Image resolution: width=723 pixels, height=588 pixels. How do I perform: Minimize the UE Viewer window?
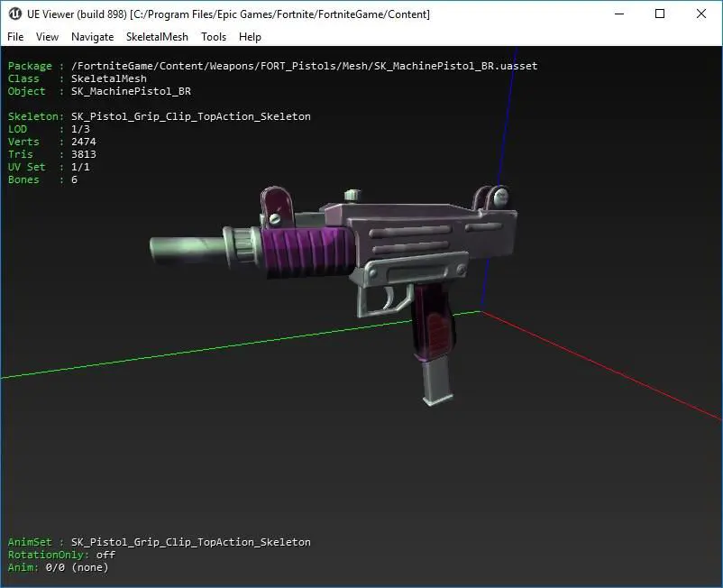click(619, 14)
